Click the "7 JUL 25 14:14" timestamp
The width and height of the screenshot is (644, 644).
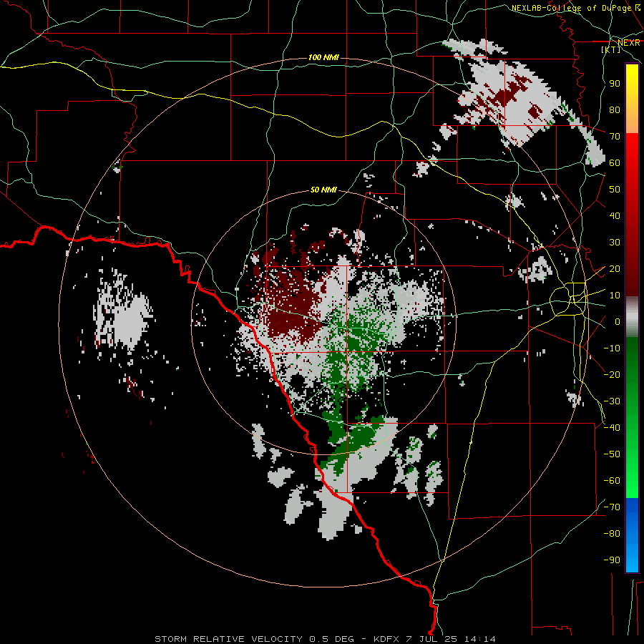tap(451, 639)
